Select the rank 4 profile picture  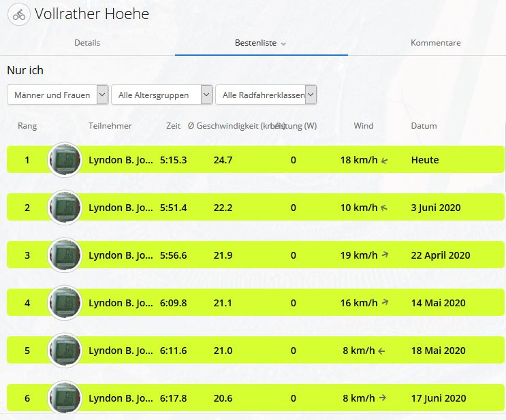[65, 303]
